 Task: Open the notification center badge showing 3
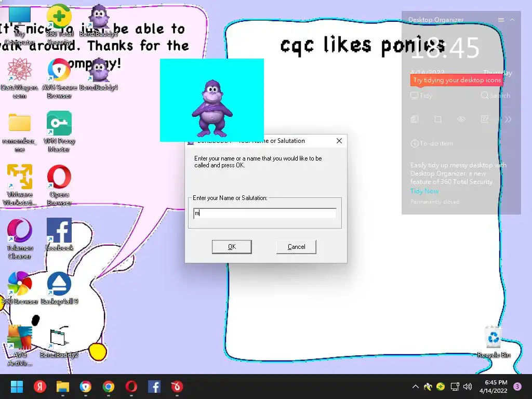[517, 387]
